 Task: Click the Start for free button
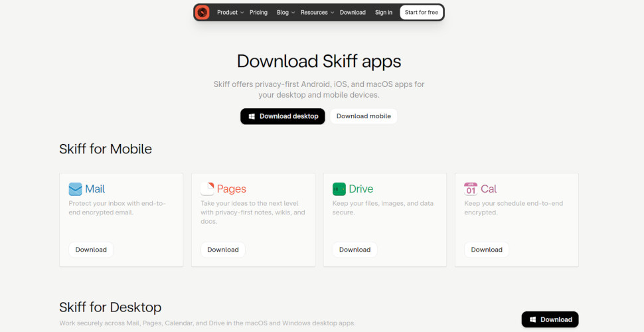(422, 13)
